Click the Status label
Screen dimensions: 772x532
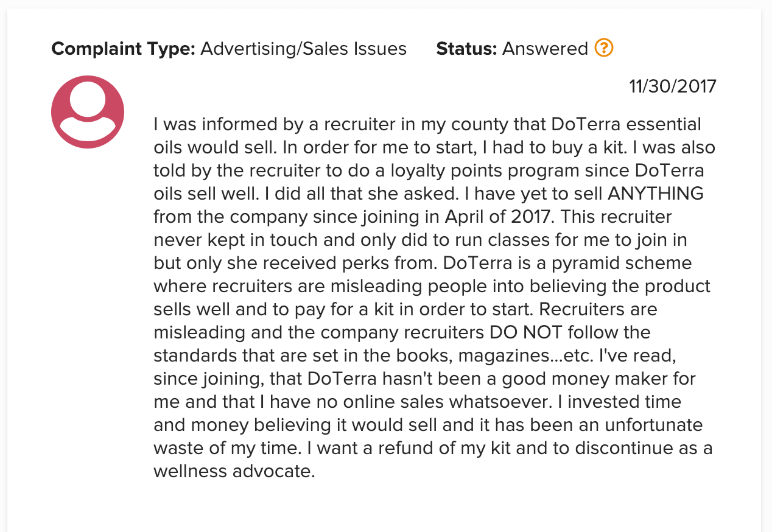[467, 49]
